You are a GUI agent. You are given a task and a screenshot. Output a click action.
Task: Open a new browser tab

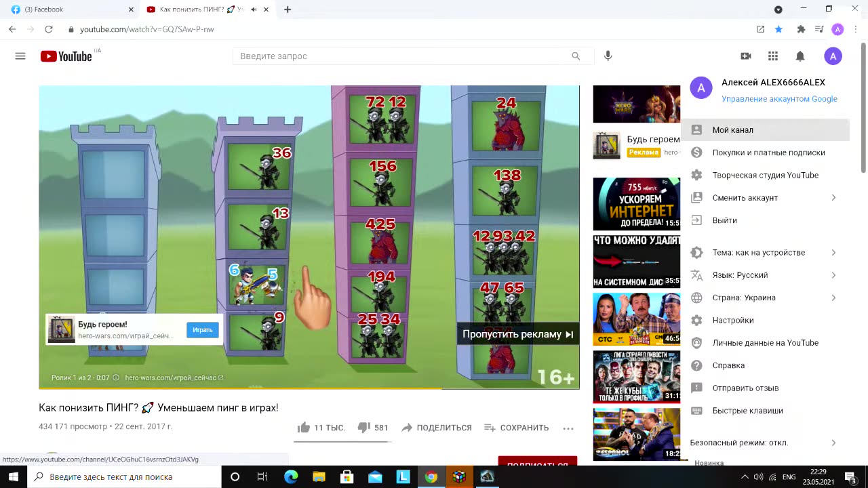pyautogui.click(x=288, y=9)
